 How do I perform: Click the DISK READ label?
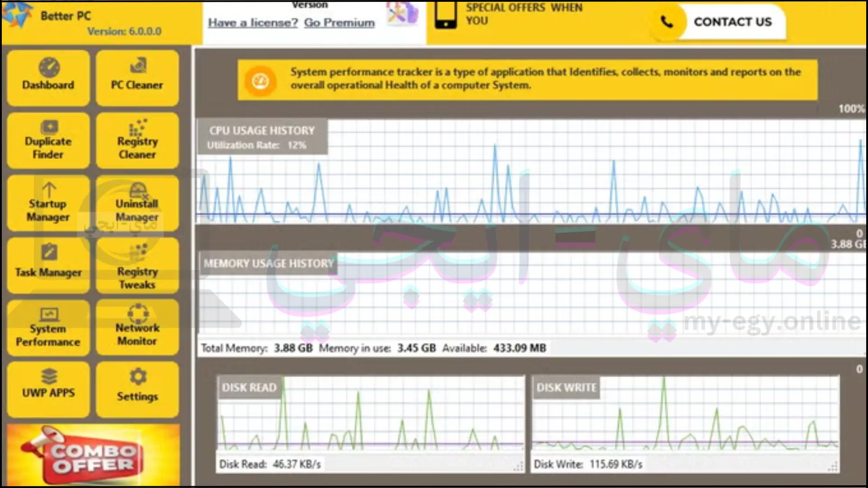click(249, 388)
